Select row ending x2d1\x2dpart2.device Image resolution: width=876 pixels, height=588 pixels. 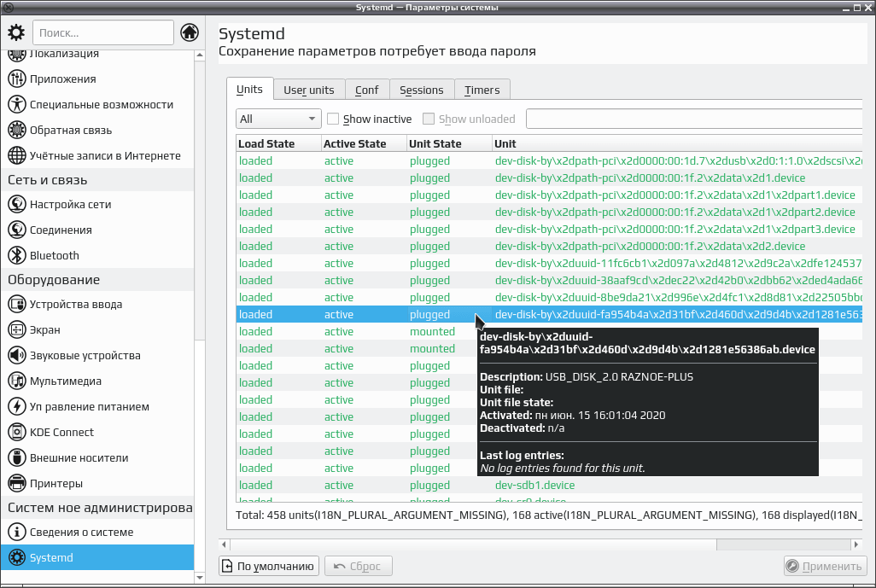(549, 212)
